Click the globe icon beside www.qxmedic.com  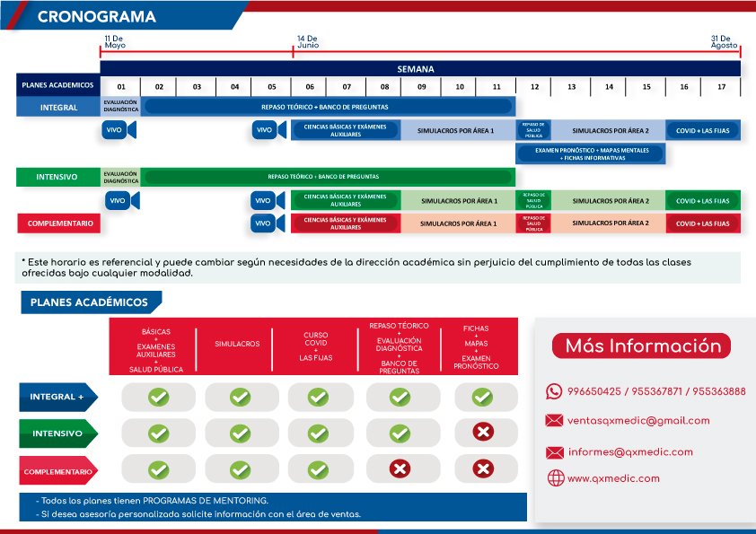click(x=556, y=478)
